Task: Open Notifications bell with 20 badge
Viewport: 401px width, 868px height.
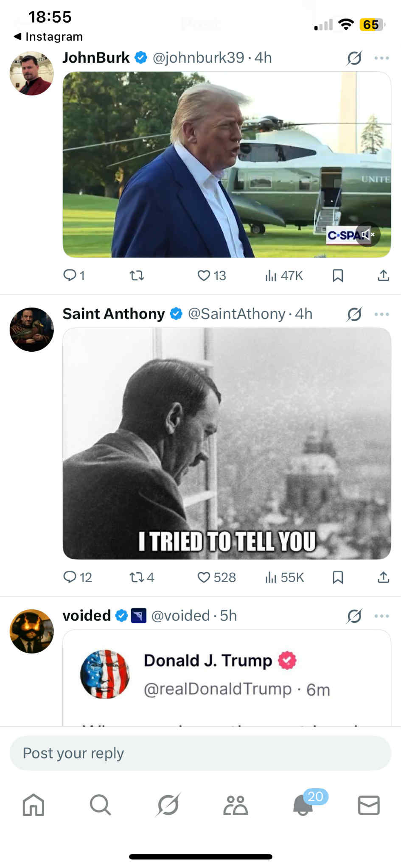Action: click(303, 804)
